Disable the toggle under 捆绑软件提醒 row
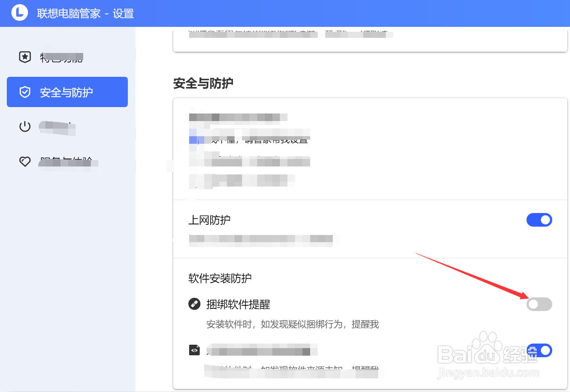Screen dimensions: 570x392 (x=540, y=350)
